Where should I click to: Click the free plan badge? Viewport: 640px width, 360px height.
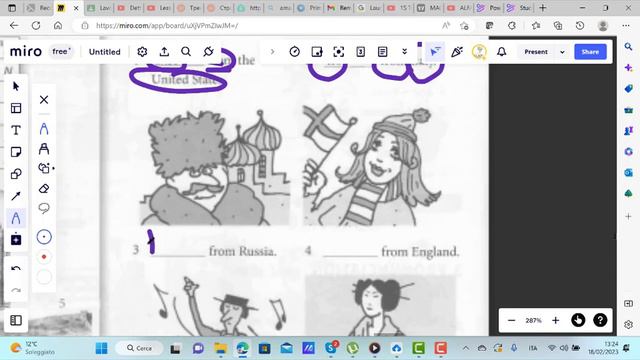click(x=62, y=51)
